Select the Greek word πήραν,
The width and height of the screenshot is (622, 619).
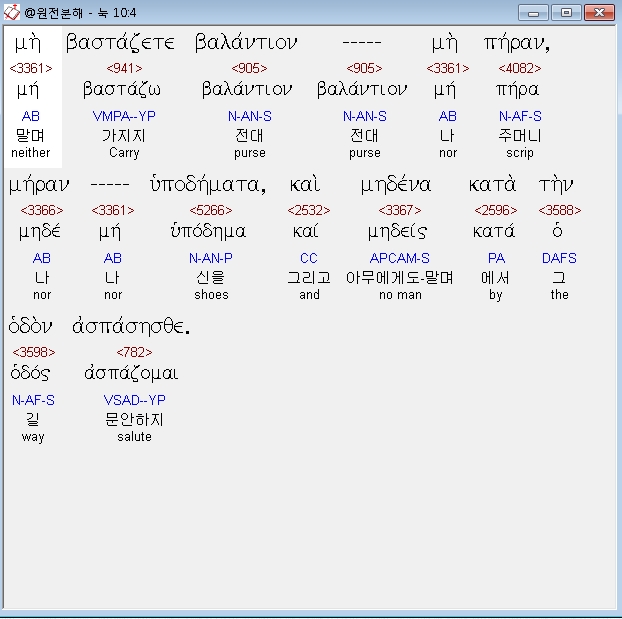516,43
